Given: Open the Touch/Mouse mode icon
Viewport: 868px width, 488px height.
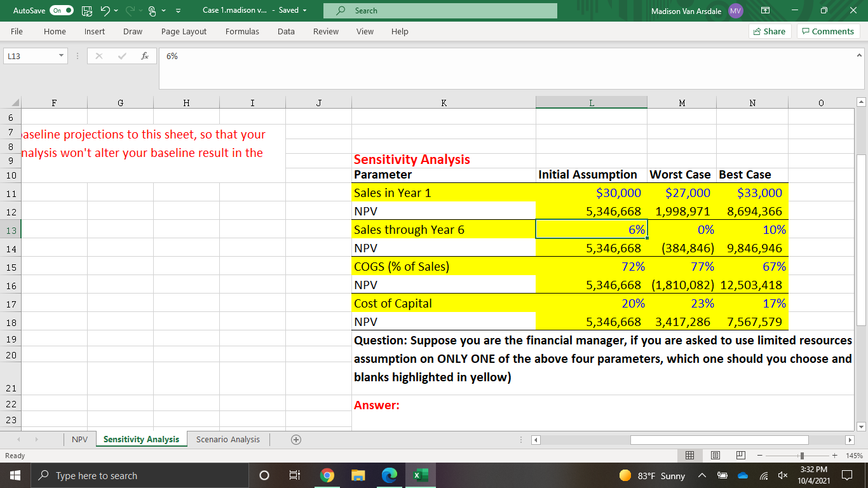Looking at the screenshot, I should coord(153,11).
